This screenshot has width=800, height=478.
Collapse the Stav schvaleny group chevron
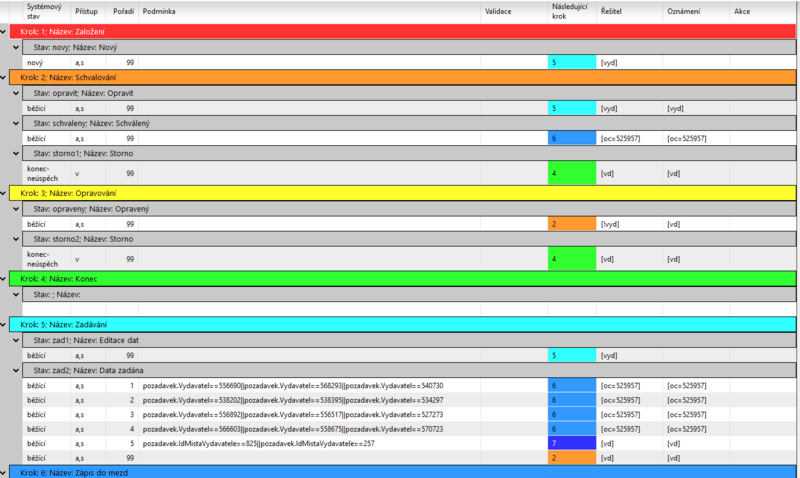point(16,123)
